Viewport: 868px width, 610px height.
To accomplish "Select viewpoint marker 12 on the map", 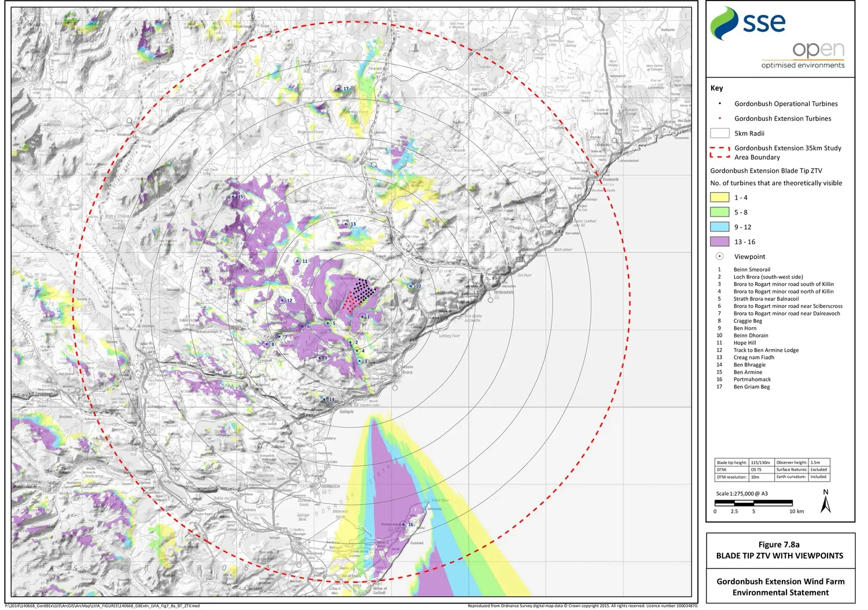I will point(282,300).
